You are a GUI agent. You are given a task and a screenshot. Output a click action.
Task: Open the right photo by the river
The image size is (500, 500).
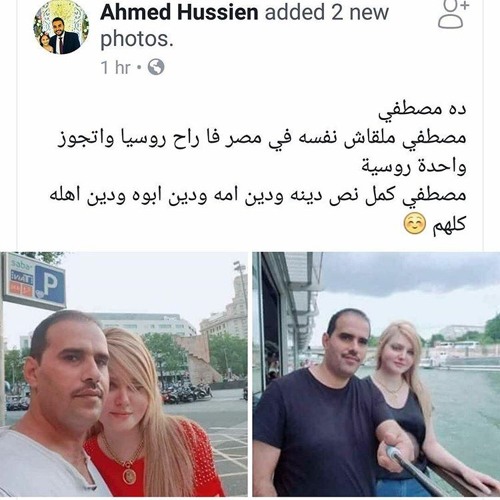(x=376, y=374)
